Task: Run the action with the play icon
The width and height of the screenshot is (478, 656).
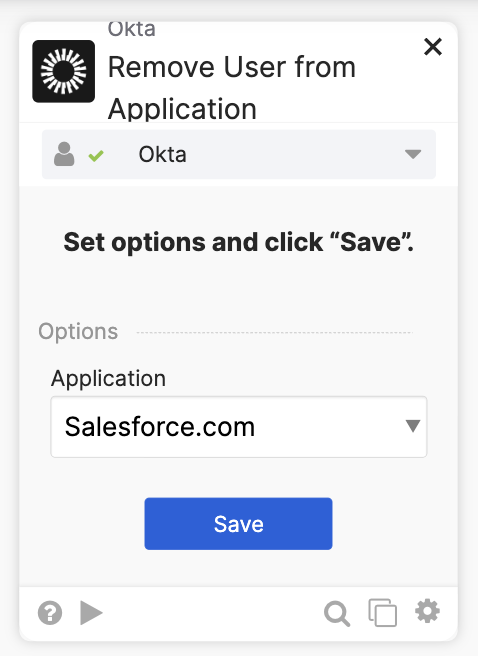Action: click(x=91, y=613)
